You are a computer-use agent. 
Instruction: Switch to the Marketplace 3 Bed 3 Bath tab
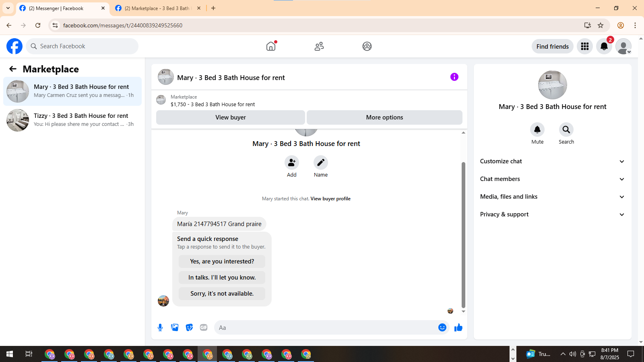point(158,8)
